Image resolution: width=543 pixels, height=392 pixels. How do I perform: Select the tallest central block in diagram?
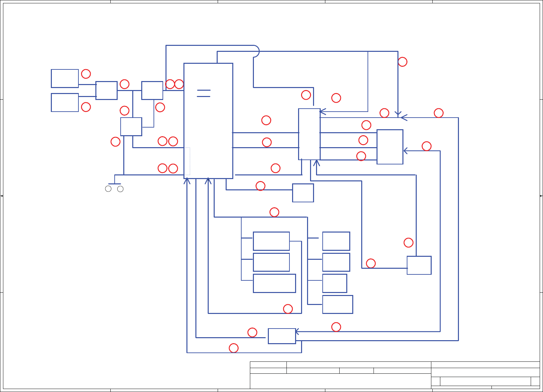pos(208,121)
